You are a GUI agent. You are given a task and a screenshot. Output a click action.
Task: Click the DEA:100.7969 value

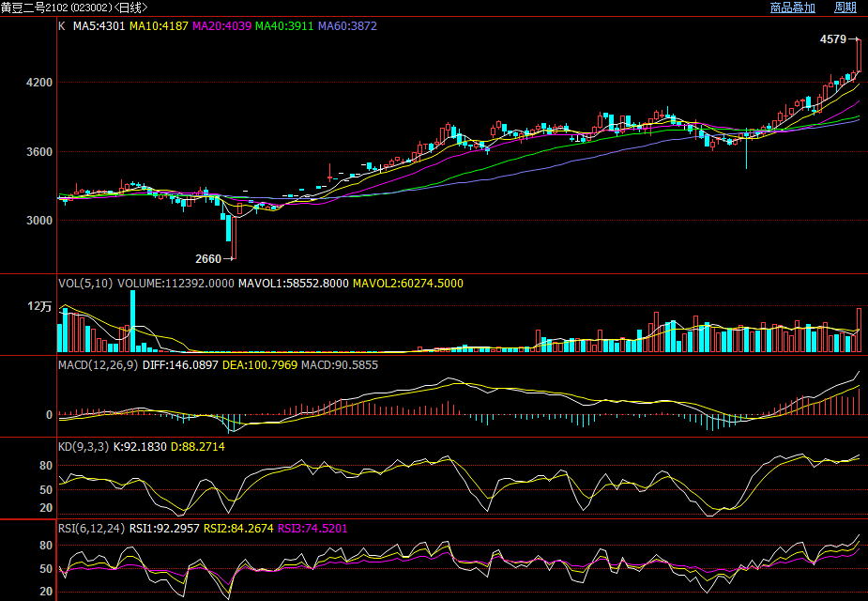pos(260,365)
